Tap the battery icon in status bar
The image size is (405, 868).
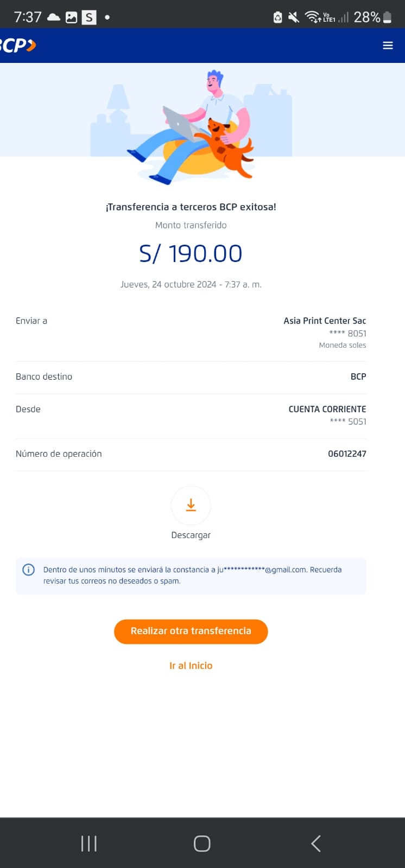pyautogui.click(x=387, y=17)
